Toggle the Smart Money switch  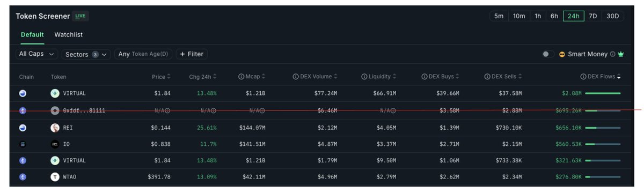click(x=548, y=54)
